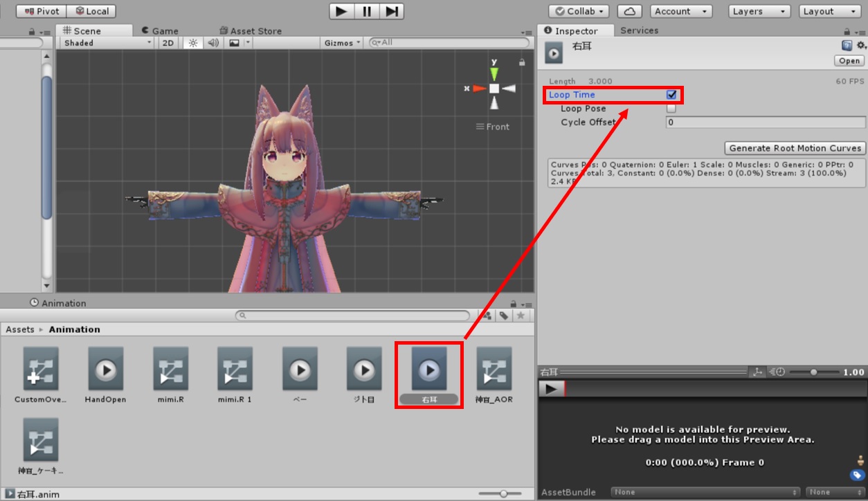Play the animation preview
This screenshot has height=501, width=868.
pyautogui.click(x=551, y=389)
